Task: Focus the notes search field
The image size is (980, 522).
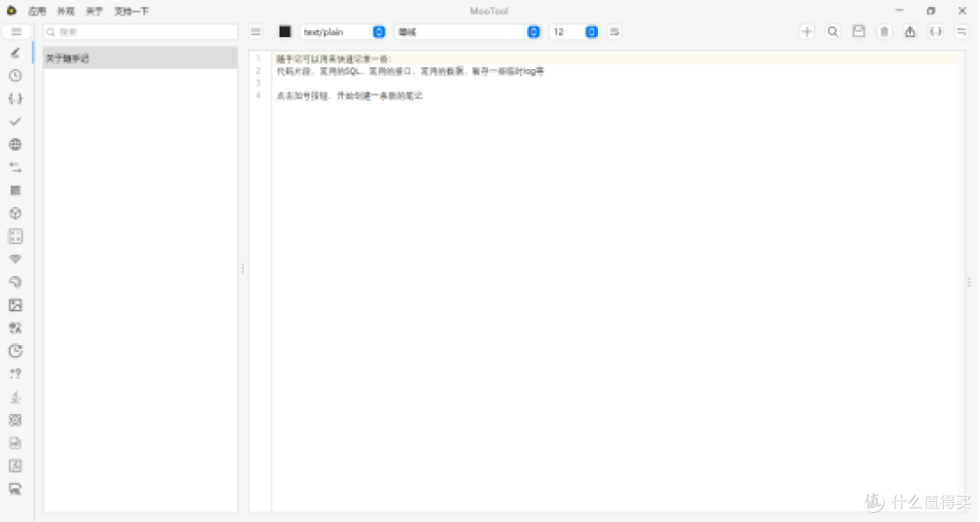Action: pyautogui.click(x=141, y=32)
